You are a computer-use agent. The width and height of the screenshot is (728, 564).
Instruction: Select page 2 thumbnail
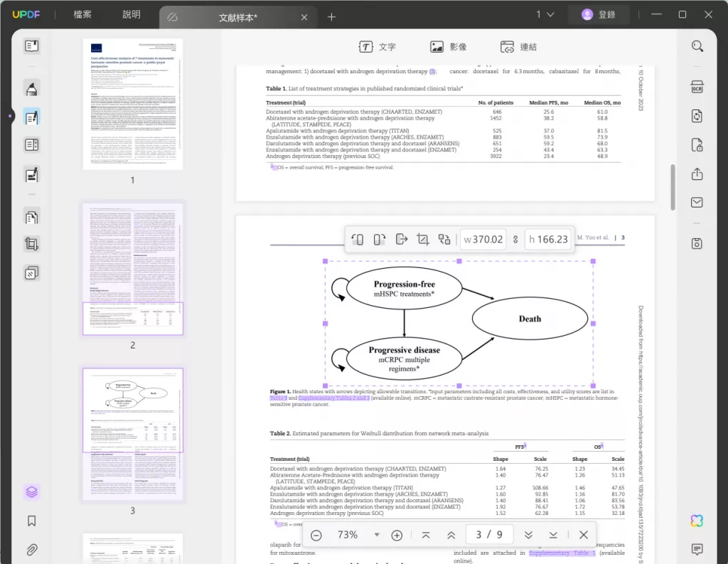coord(133,269)
